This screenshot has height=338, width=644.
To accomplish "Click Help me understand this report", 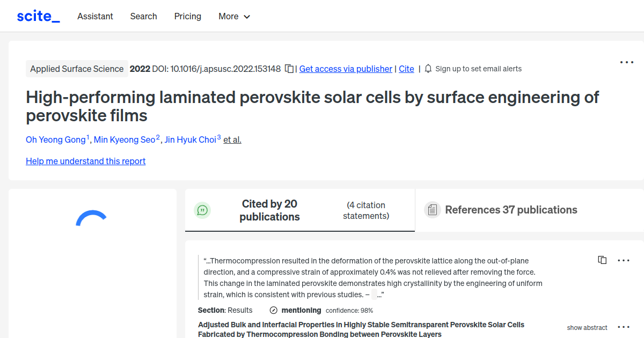I will pos(85,161).
